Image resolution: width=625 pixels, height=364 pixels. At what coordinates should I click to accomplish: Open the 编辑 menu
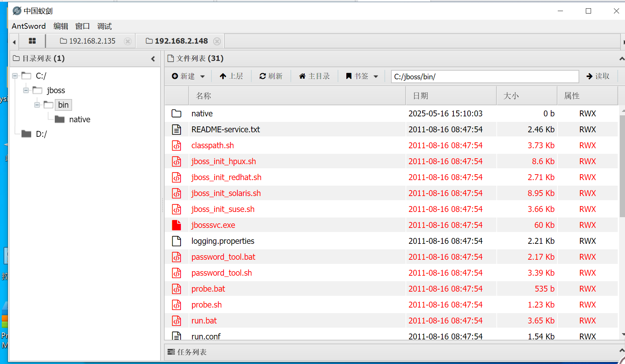click(61, 26)
